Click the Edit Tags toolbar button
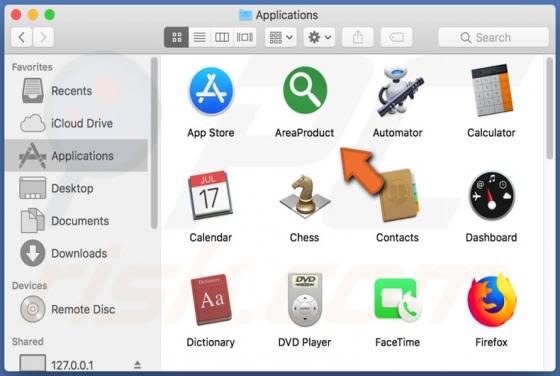This screenshot has height=376, width=560. (396, 37)
